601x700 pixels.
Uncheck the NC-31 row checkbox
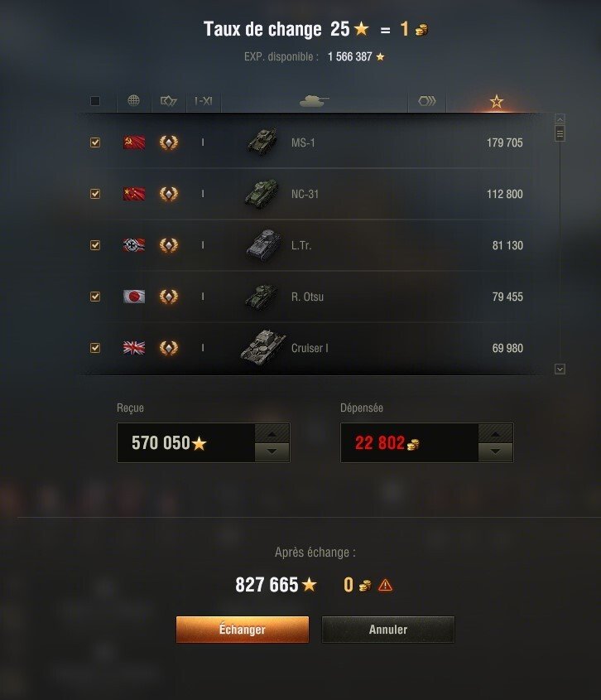(x=95, y=194)
